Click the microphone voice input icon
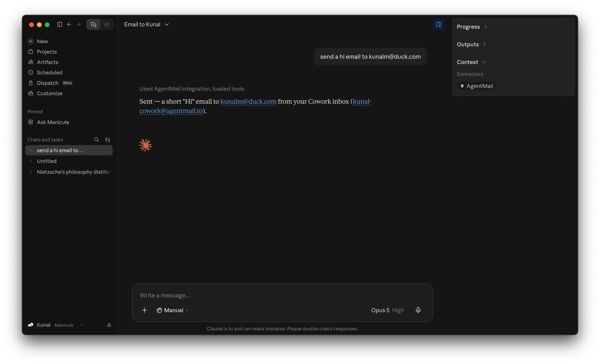This screenshot has height=364, width=600. coord(418,310)
